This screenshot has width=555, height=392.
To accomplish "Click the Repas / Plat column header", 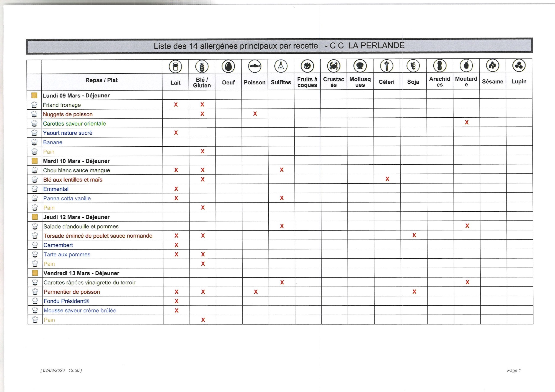I will coord(101,80).
